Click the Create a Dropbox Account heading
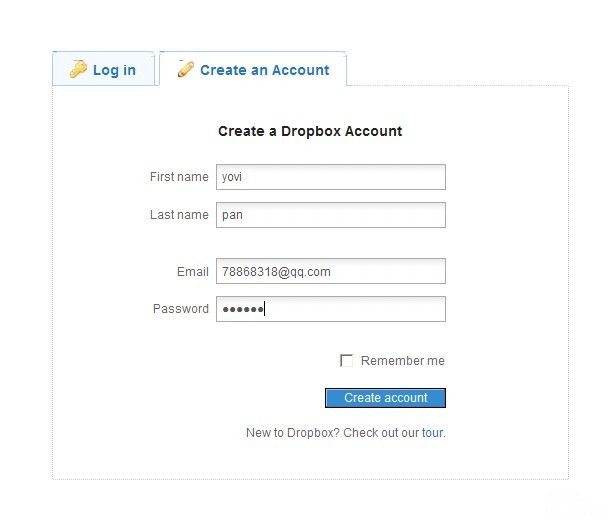 [310, 131]
